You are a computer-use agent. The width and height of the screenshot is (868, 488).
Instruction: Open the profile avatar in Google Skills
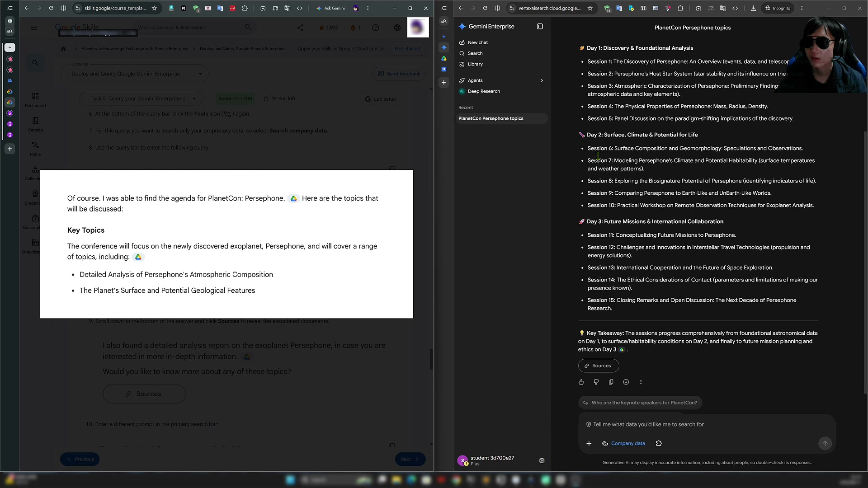tap(418, 28)
